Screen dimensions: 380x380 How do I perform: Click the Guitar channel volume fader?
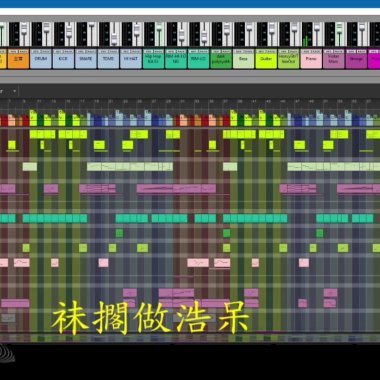(x=271, y=29)
